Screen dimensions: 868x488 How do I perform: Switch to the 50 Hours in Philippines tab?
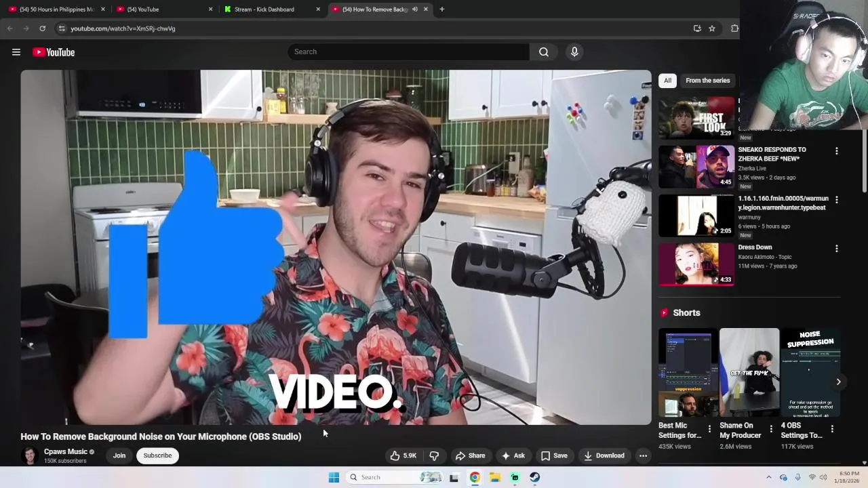pyautogui.click(x=56, y=9)
